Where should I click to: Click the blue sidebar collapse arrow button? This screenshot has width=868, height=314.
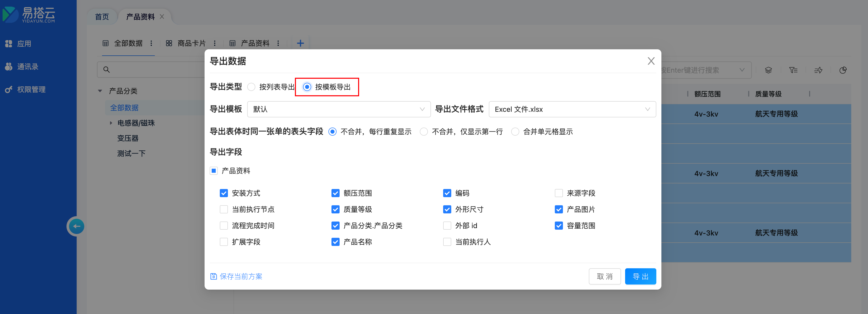(76, 226)
